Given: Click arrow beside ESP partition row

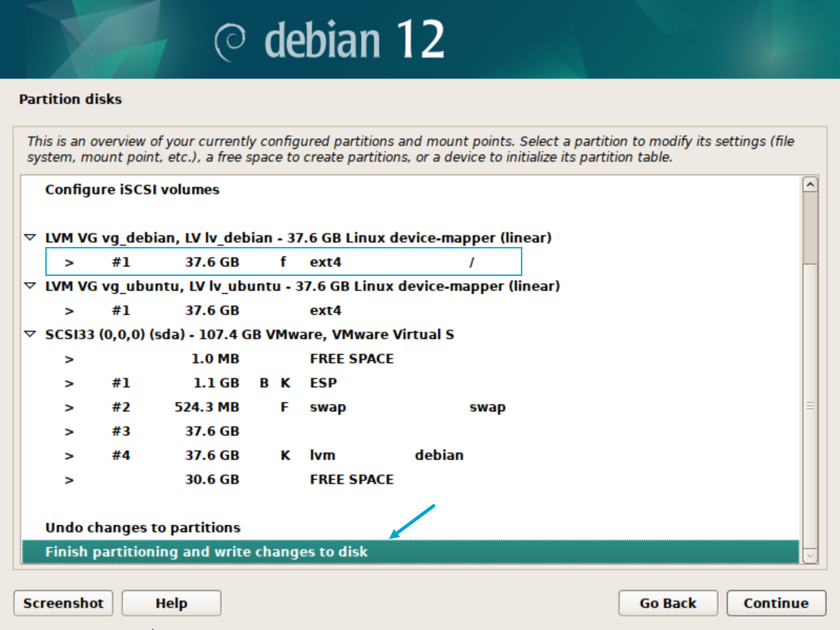Looking at the screenshot, I should tap(69, 383).
